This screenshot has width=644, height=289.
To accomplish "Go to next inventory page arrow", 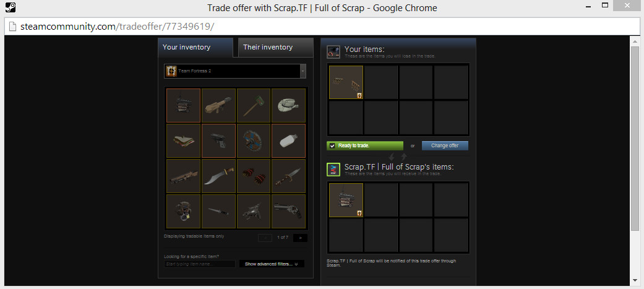I will 300,238.
